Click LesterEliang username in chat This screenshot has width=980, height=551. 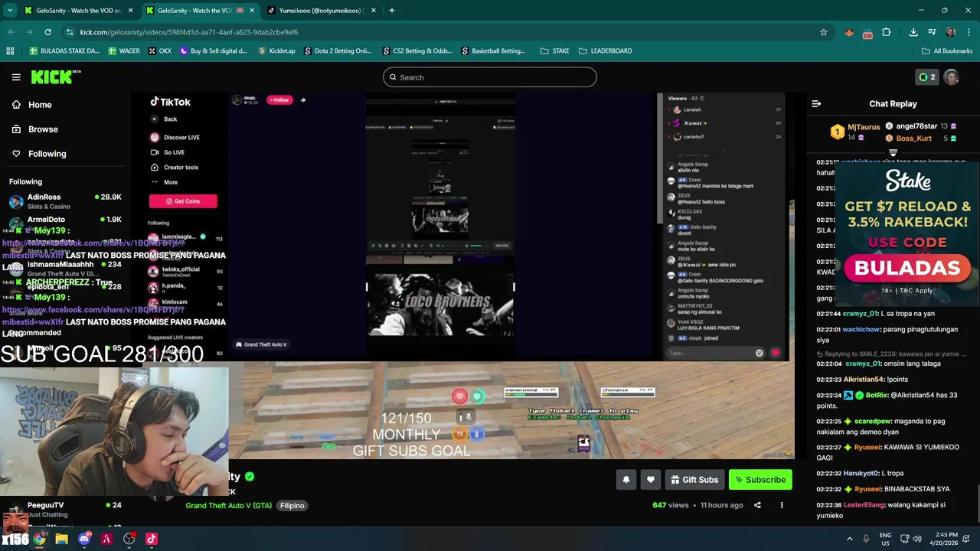864,505
